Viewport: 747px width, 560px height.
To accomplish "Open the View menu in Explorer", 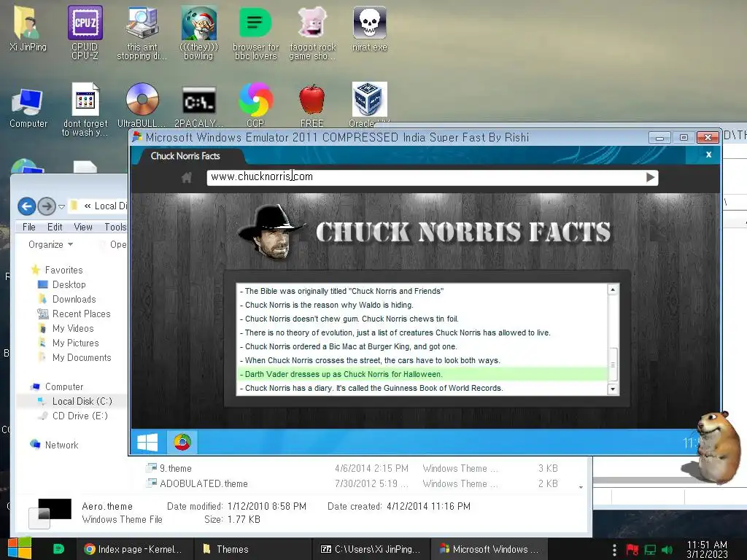I will click(83, 227).
